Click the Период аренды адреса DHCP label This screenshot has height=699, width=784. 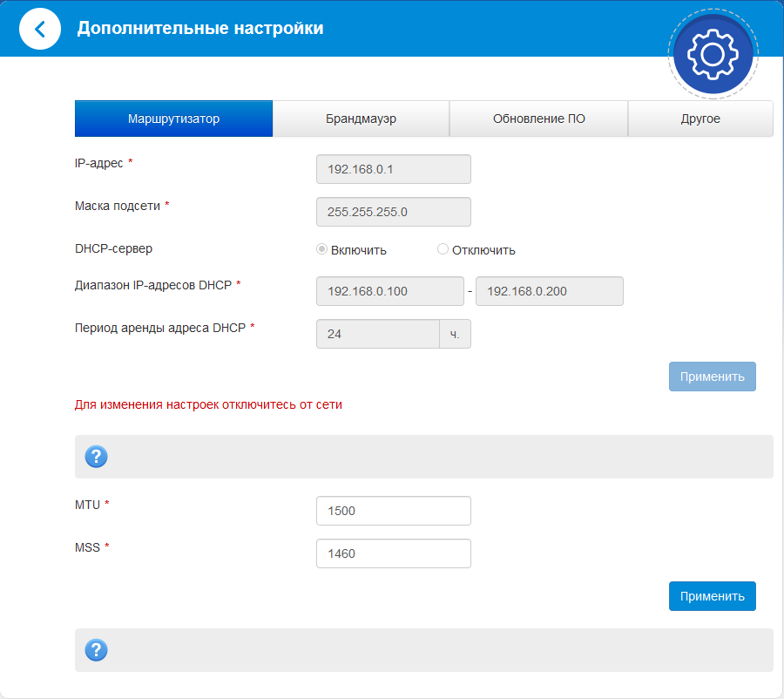point(160,328)
